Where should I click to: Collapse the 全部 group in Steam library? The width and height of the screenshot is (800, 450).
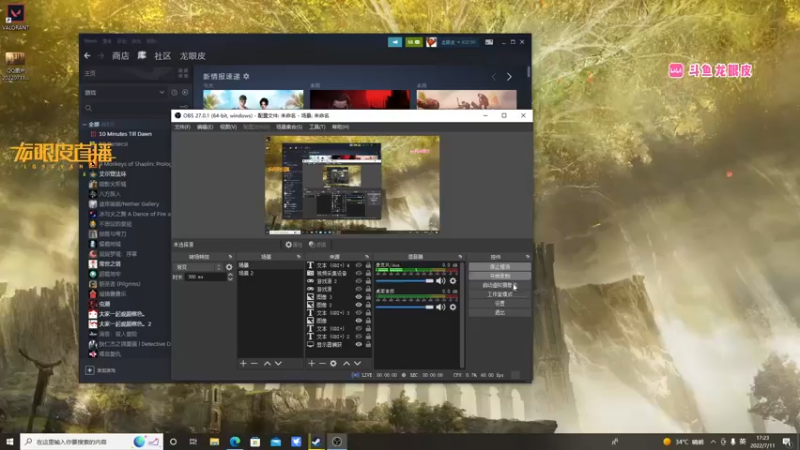point(85,124)
